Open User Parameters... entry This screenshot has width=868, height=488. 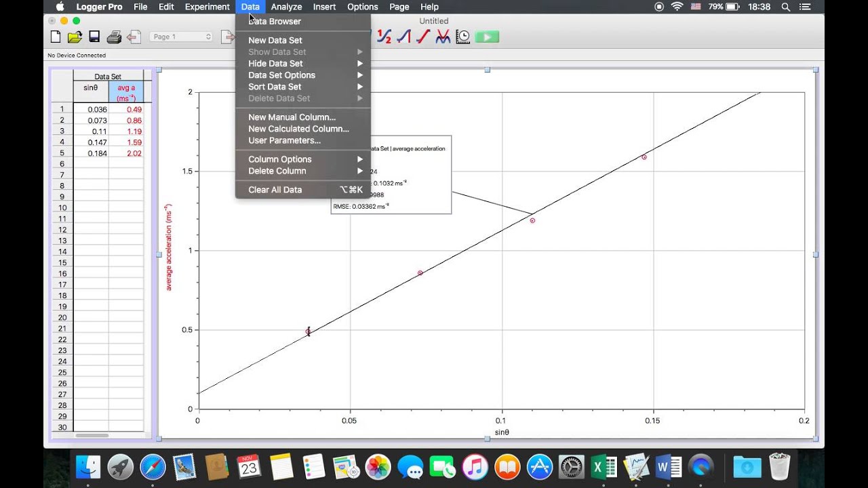coord(302,140)
